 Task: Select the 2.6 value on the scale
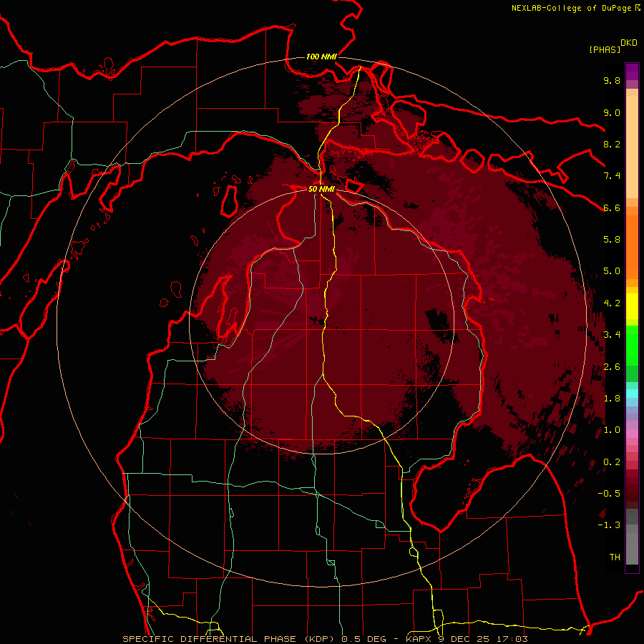click(x=612, y=367)
